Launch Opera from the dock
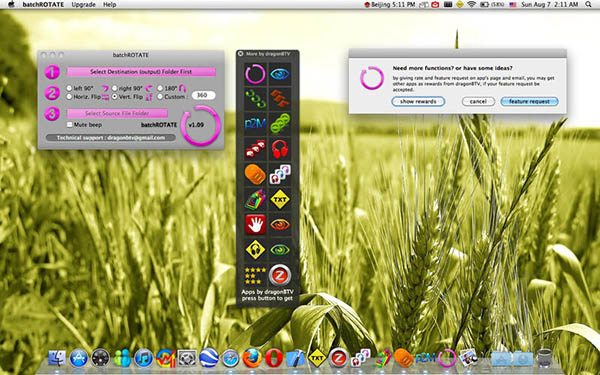 pos(274,359)
